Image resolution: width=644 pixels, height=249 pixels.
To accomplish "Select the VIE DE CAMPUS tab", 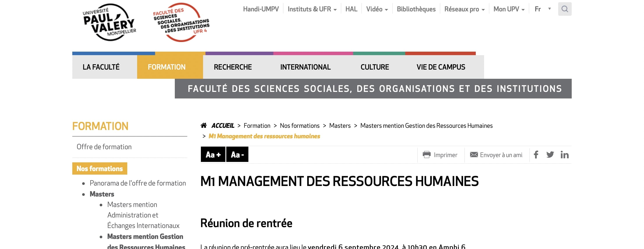I will [x=441, y=67].
